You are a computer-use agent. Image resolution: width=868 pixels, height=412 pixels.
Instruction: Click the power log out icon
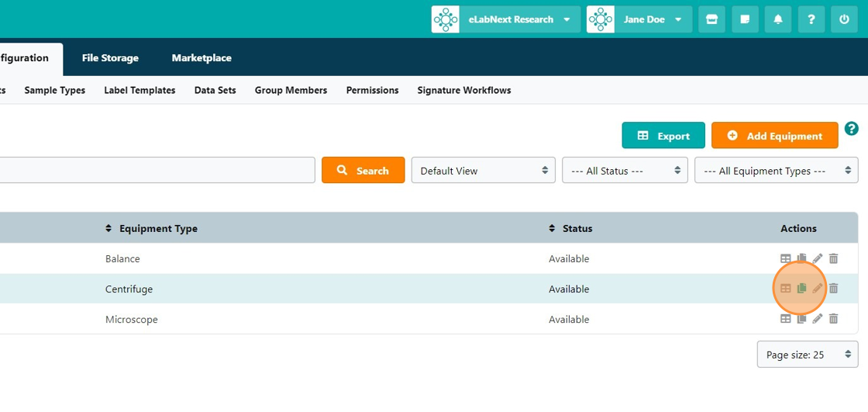pyautogui.click(x=844, y=19)
